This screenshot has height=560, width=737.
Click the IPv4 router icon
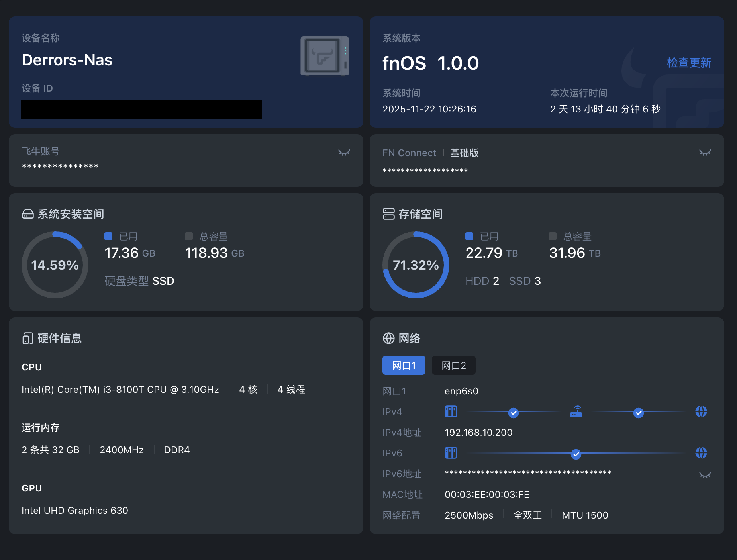point(576,412)
